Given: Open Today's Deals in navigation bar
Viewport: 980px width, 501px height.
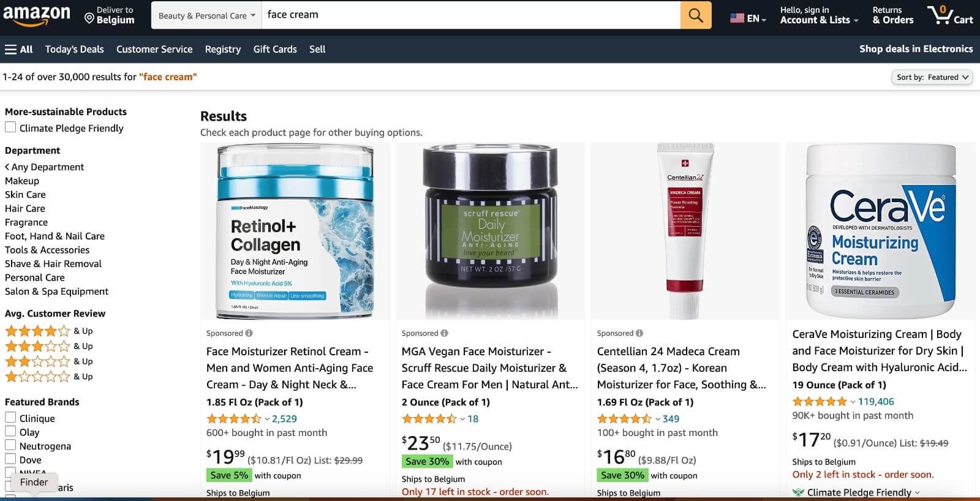Looking at the screenshot, I should coord(75,49).
